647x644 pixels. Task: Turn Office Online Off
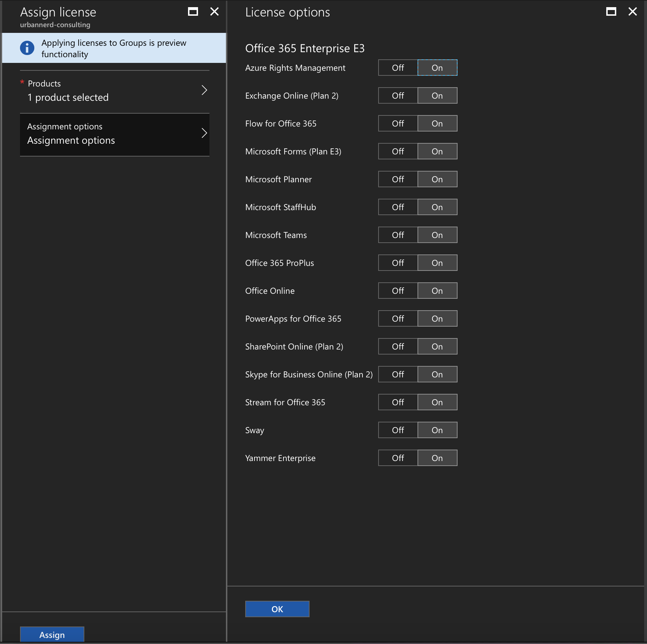click(398, 291)
